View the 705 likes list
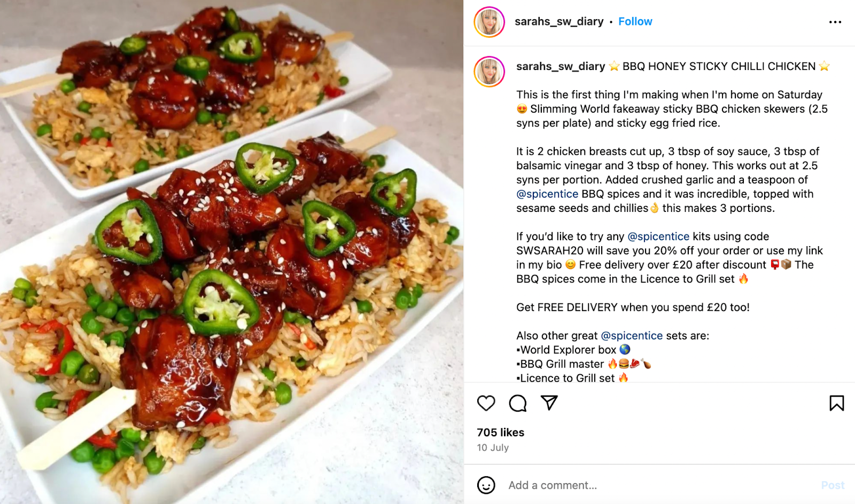The width and height of the screenshot is (855, 504). tap(501, 432)
